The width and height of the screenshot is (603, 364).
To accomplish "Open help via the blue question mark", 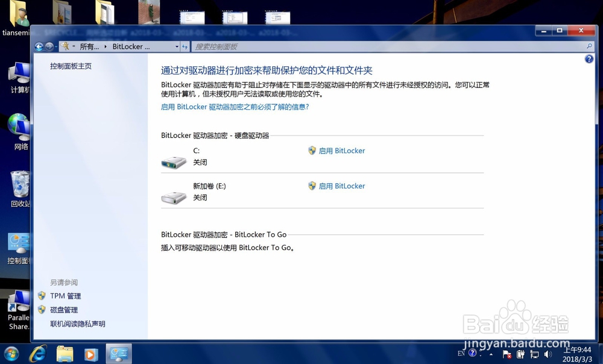I will click(589, 59).
